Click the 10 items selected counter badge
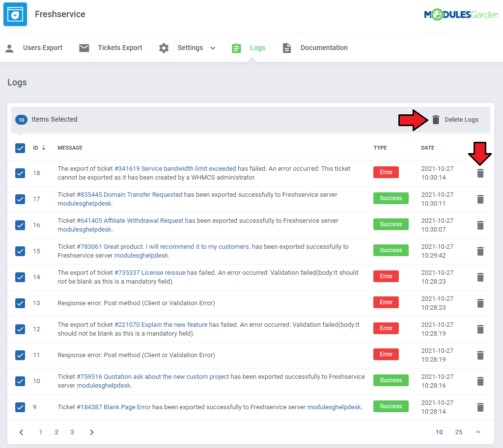Viewport: 503px width, 448px height. tap(21, 120)
